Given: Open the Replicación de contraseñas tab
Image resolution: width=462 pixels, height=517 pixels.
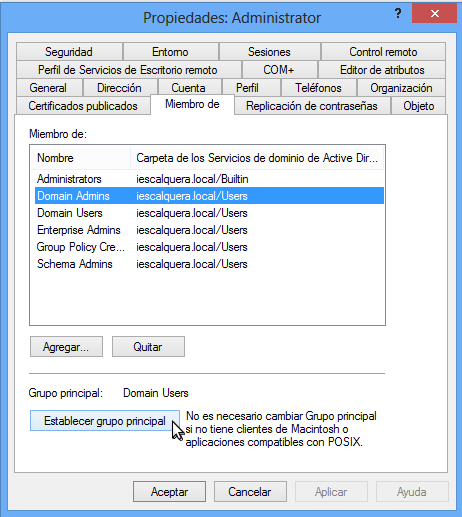Looking at the screenshot, I should (x=312, y=106).
